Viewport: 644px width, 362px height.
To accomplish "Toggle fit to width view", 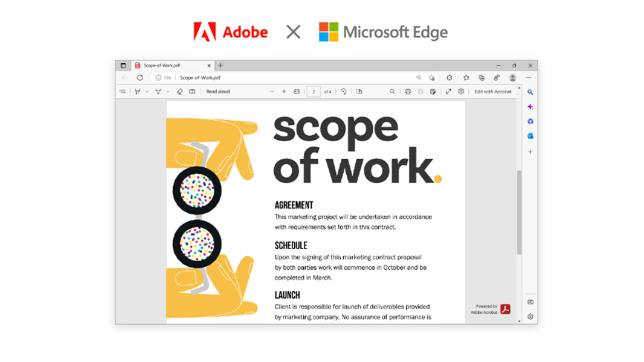I will pos(297,92).
